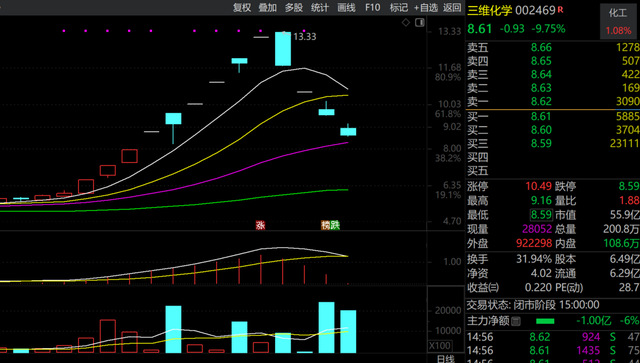
Task: Click the 返回 back button
Action: click(x=452, y=7)
